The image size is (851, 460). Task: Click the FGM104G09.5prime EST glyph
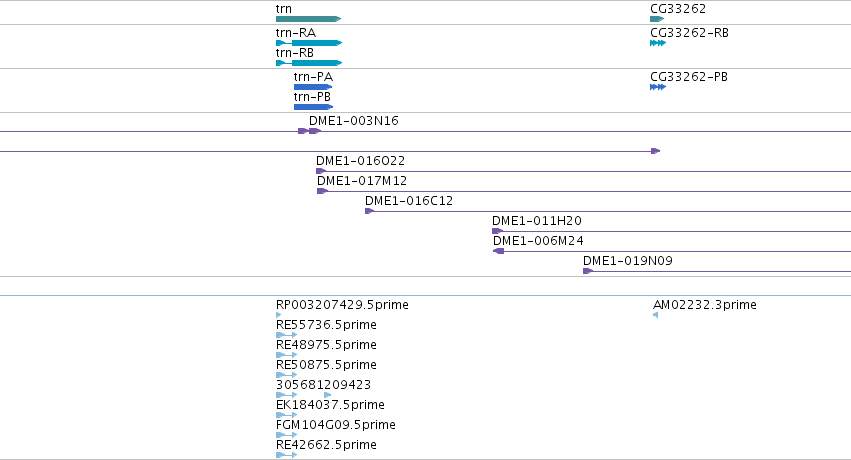[x=287, y=435]
